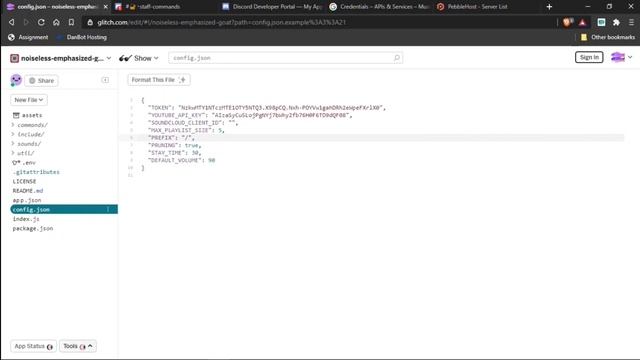Bookmark this page with bookmark icon
Image resolution: width=640 pixels, height=360 pixels.
(x=71, y=22)
